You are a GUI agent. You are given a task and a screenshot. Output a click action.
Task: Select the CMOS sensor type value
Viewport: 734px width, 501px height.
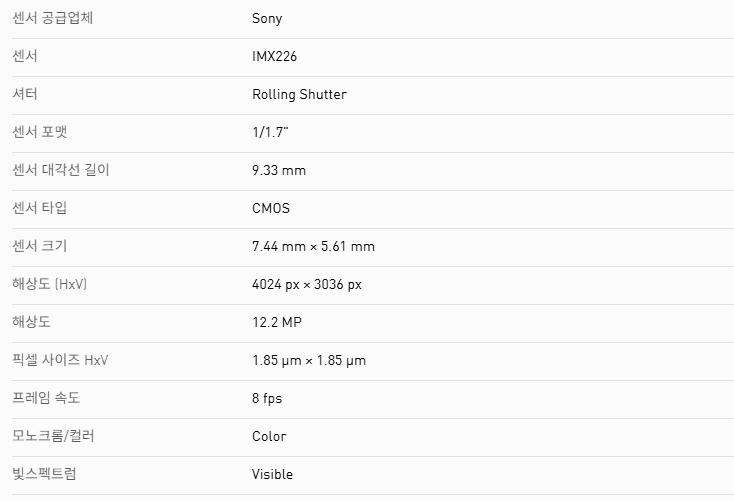click(x=271, y=208)
